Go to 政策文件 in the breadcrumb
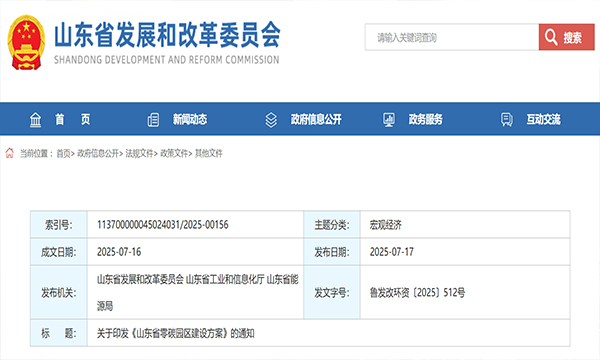 174,153
